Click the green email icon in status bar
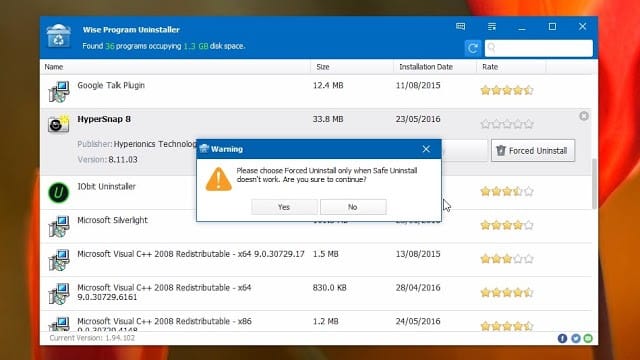The height and width of the screenshot is (360, 640). (x=588, y=338)
